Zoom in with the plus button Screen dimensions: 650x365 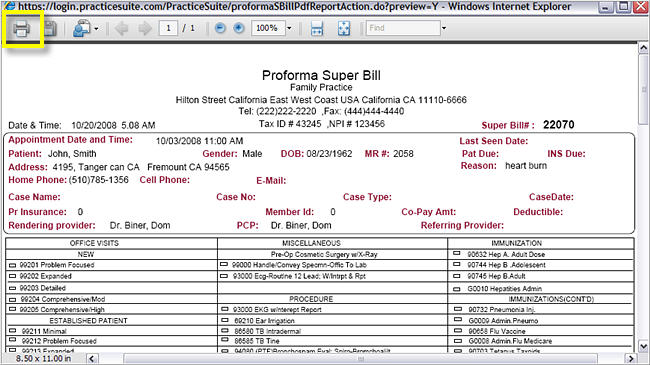[239, 28]
